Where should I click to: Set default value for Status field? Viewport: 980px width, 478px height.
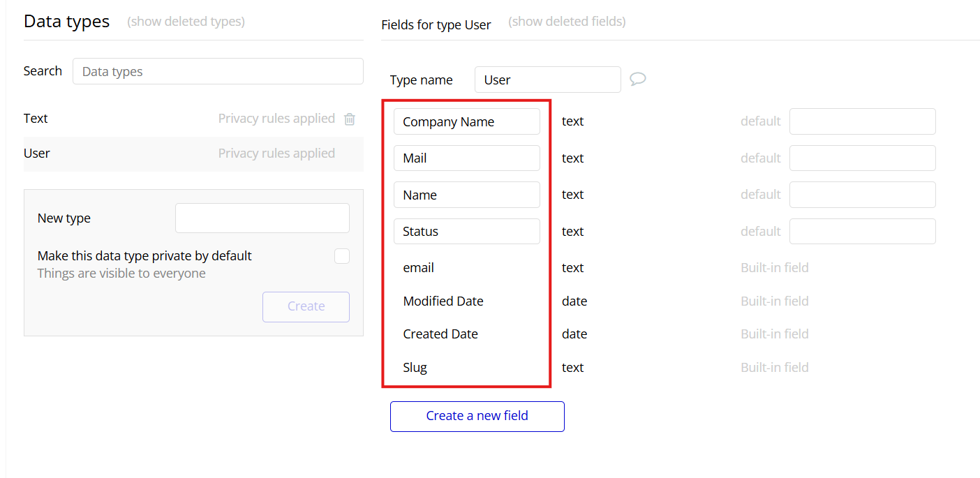click(862, 232)
